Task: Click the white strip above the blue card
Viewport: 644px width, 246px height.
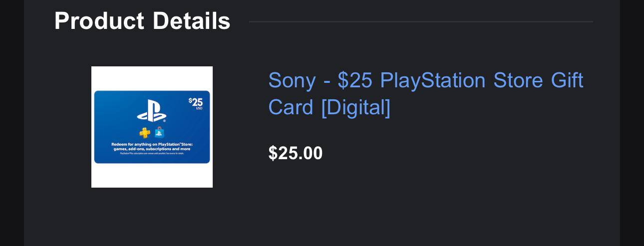Action: tap(152, 78)
